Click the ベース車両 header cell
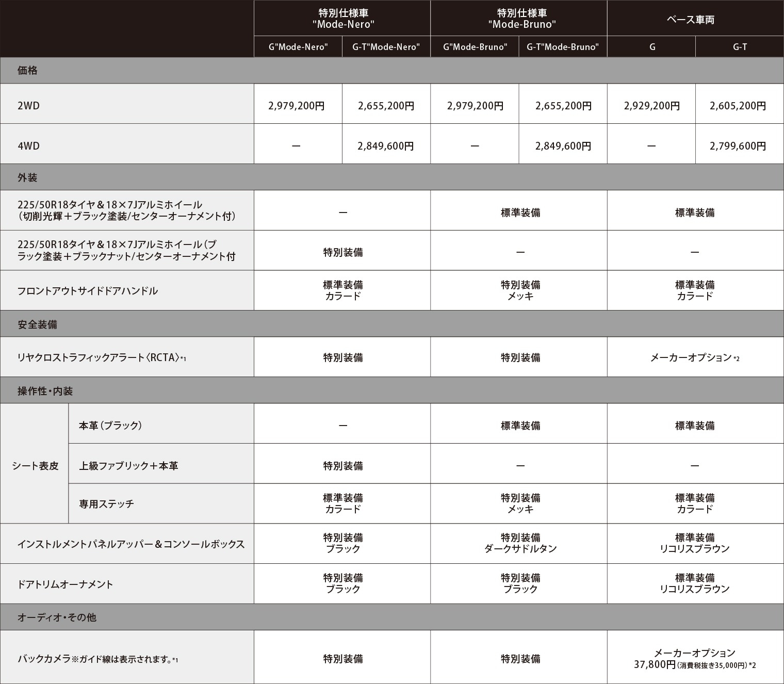This screenshot has width=784, height=684. click(x=695, y=18)
